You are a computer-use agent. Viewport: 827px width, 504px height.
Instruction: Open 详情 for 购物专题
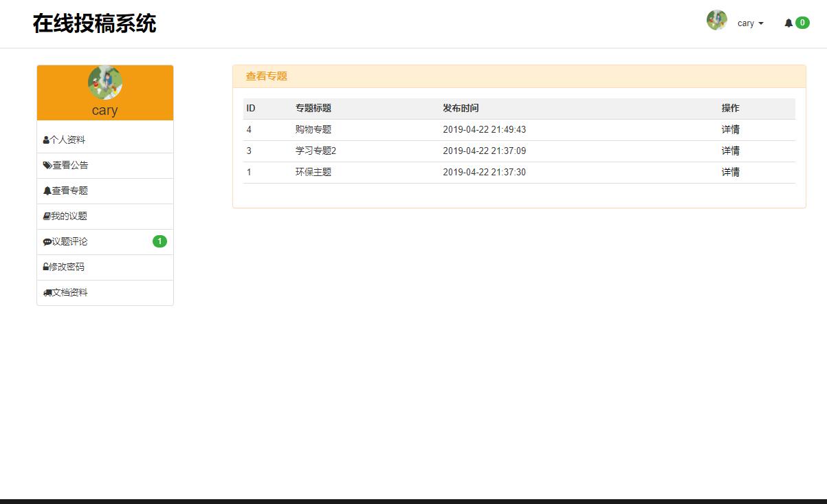(730, 129)
